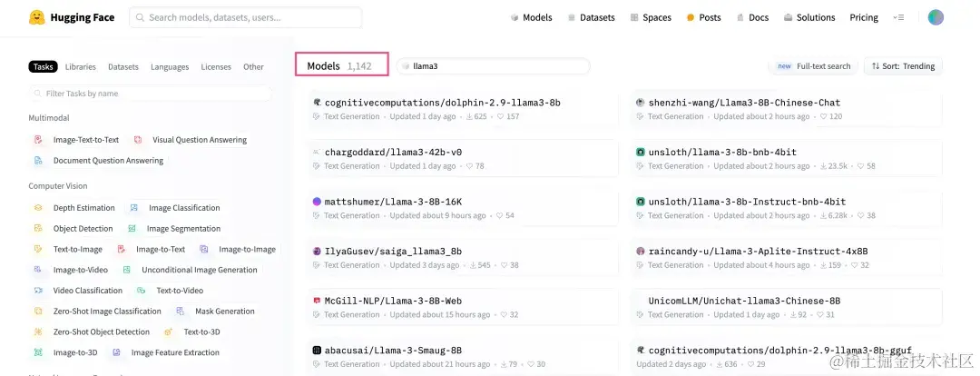Viewport: 980px width, 376px height.
Task: Click the Mask Generation task label
Action: point(224,311)
